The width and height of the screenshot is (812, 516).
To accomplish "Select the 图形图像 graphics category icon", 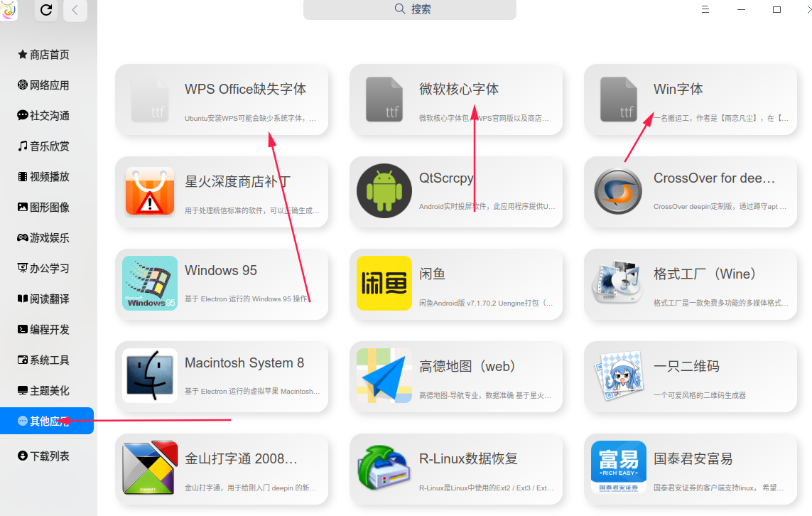I will 22,207.
